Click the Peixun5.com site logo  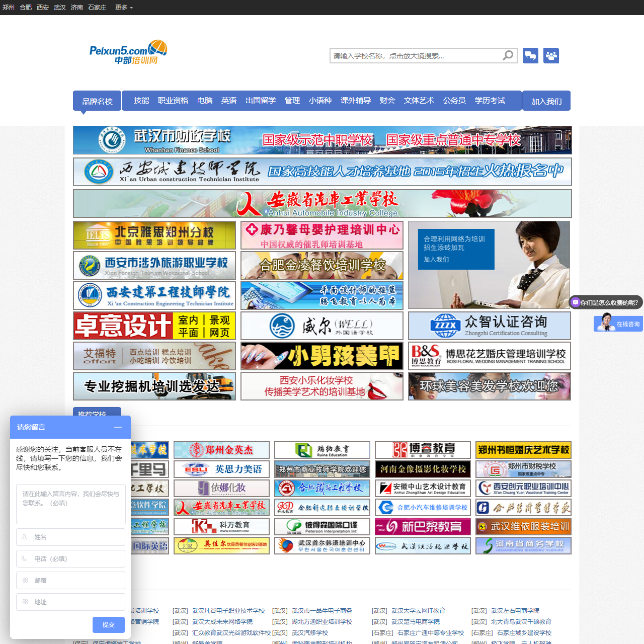(128, 52)
